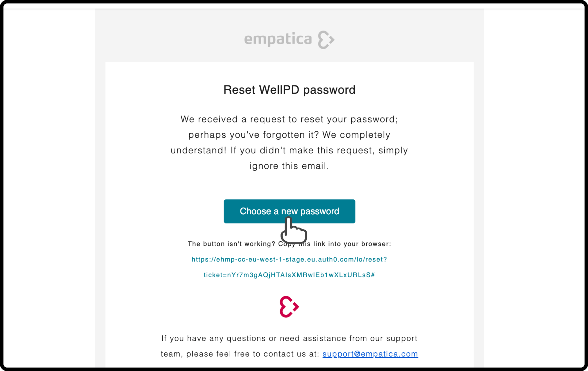This screenshot has width=588, height=371.
Task: Click "link into your browser:" text
Action: coord(352,244)
